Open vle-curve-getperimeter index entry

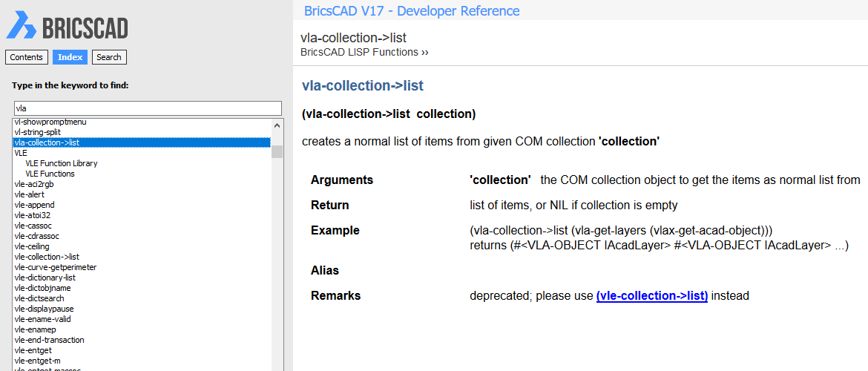click(56, 267)
